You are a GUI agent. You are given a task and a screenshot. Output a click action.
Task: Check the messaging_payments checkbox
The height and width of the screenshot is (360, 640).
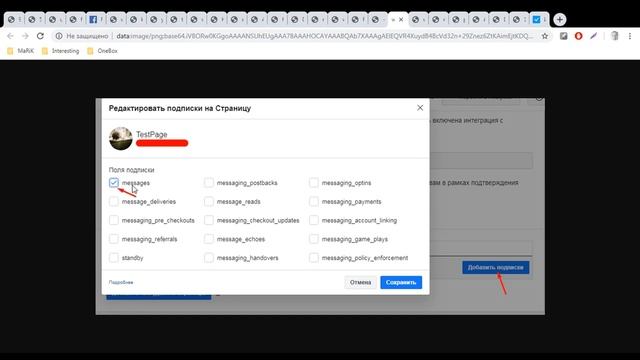(x=313, y=201)
